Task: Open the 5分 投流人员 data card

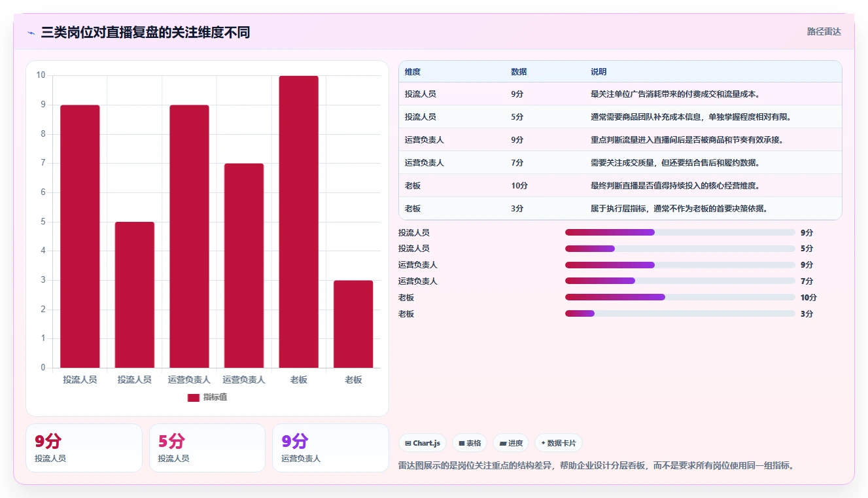Action: (x=207, y=448)
